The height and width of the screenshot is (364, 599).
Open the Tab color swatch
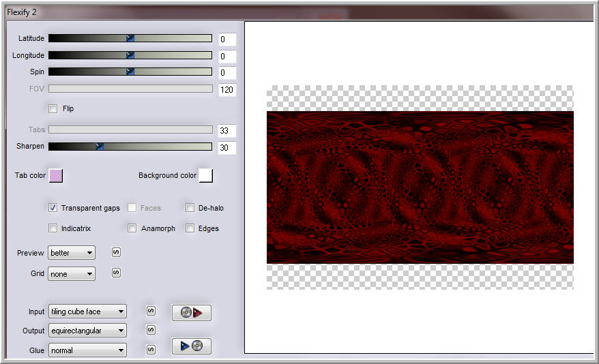pos(56,175)
